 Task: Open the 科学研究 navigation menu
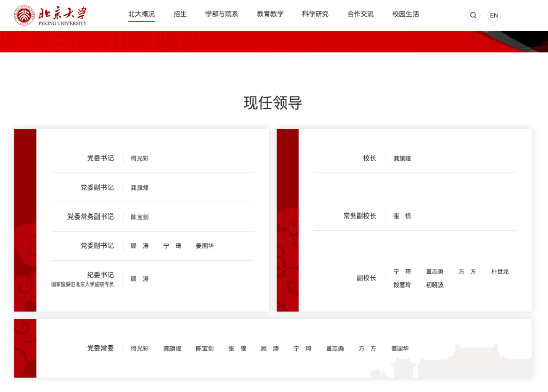(315, 14)
